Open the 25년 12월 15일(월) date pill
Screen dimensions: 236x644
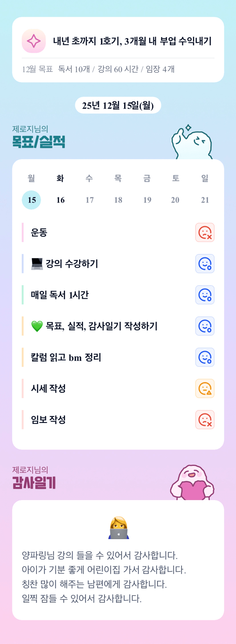click(118, 106)
